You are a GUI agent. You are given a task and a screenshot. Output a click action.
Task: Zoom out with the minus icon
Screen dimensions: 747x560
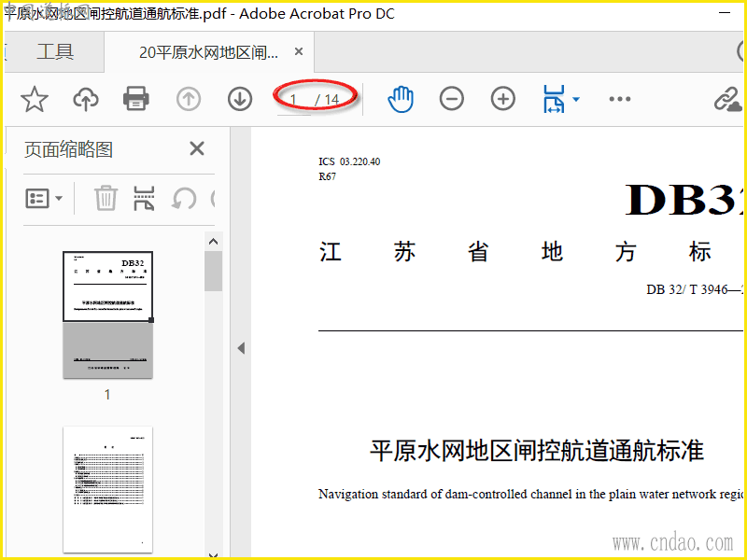pos(452,99)
